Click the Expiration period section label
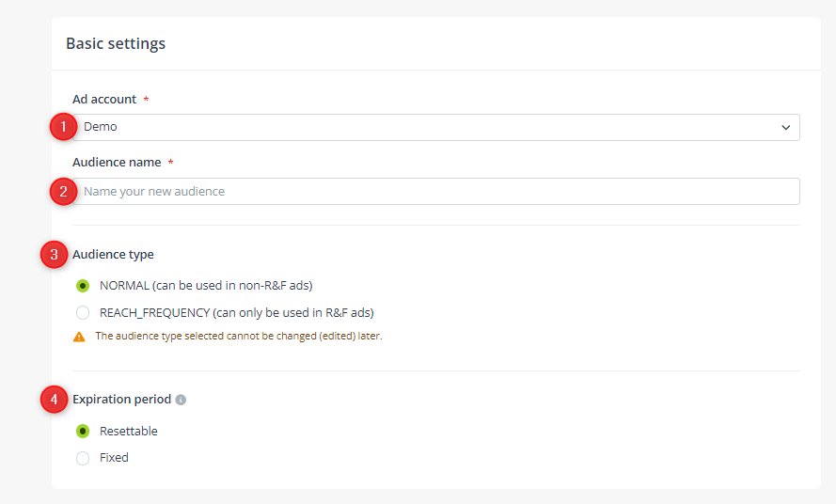Viewport: 836px width, 504px height. coord(121,399)
